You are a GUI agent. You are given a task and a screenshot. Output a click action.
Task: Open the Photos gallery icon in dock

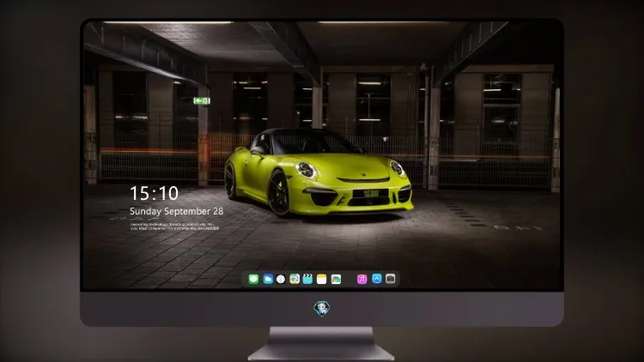click(x=336, y=279)
